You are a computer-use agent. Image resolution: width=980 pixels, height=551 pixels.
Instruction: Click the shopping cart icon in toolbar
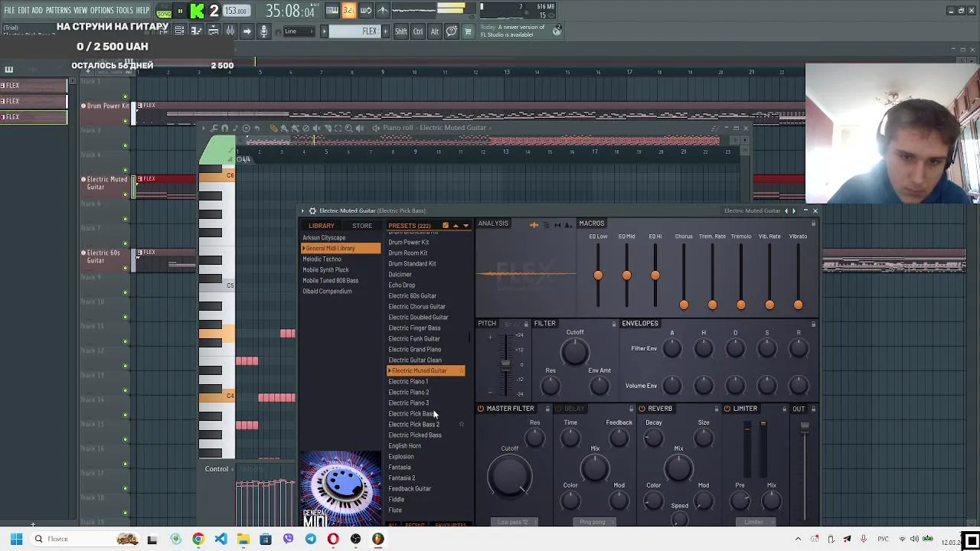pos(468,31)
